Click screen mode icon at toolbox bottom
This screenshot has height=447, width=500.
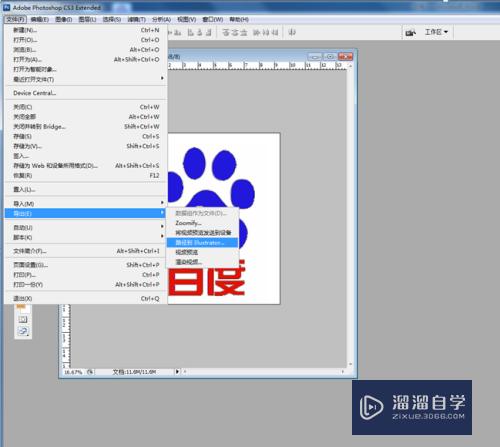coord(23,331)
